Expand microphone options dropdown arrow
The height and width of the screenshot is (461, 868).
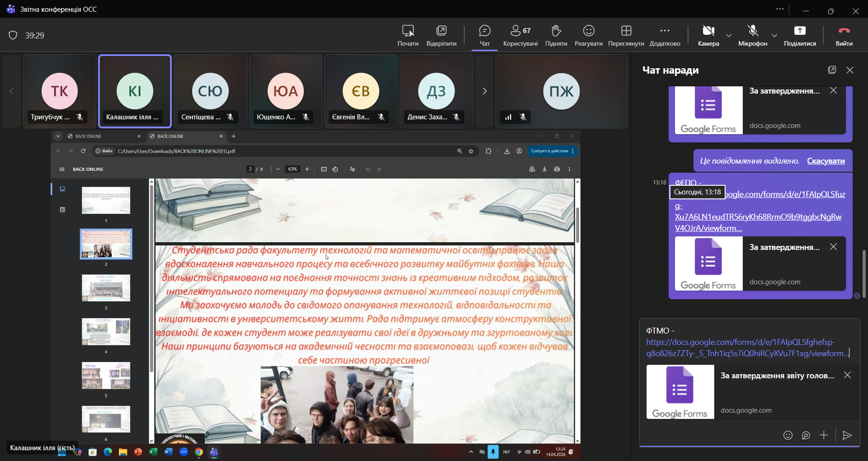pyautogui.click(x=774, y=35)
